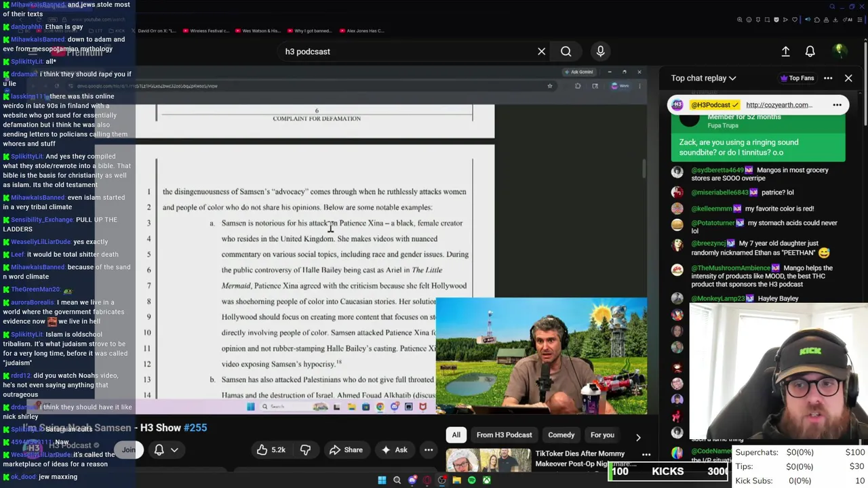This screenshot has width=868, height=488.
Task: Open the Why I got banned bookmark
Action: 311,30
